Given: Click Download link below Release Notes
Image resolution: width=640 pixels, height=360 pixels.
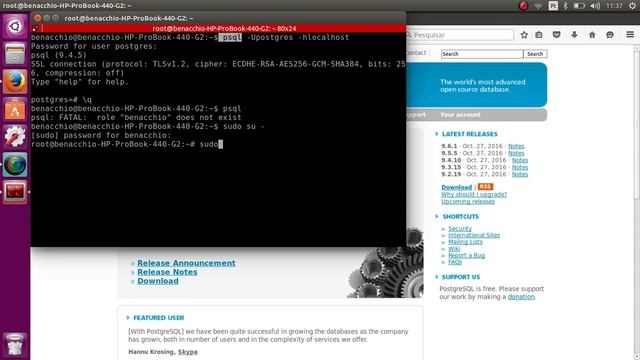Looking at the screenshot, I should 158,281.
